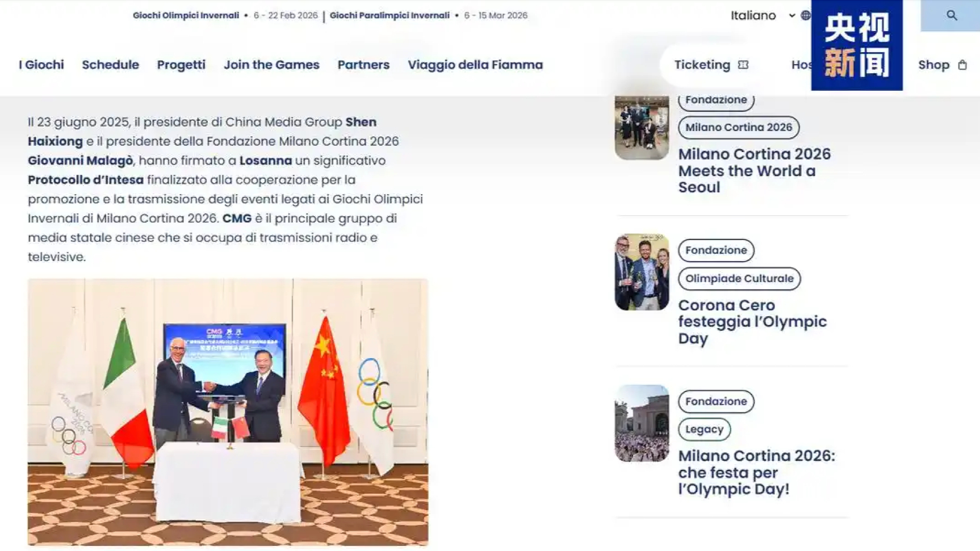The height and width of the screenshot is (551, 980).
Task: Open Milano Cortina 2026 Meets the World article
Action: (x=755, y=170)
